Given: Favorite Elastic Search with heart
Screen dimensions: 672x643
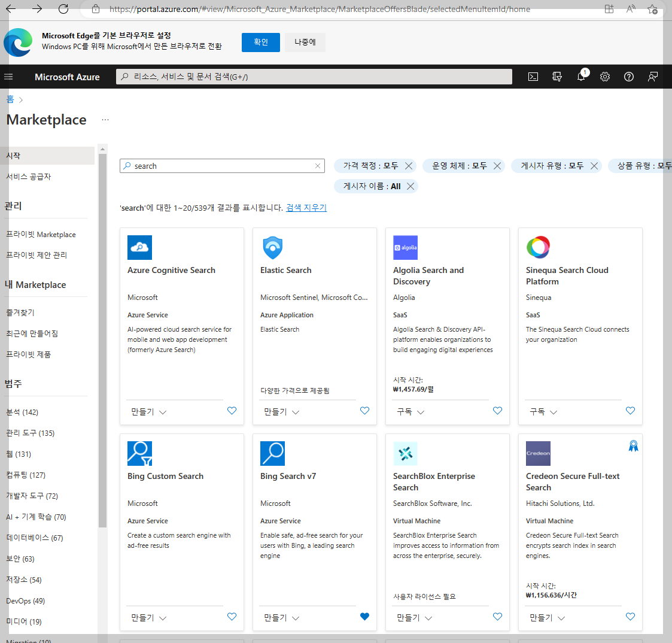Looking at the screenshot, I should pos(364,411).
